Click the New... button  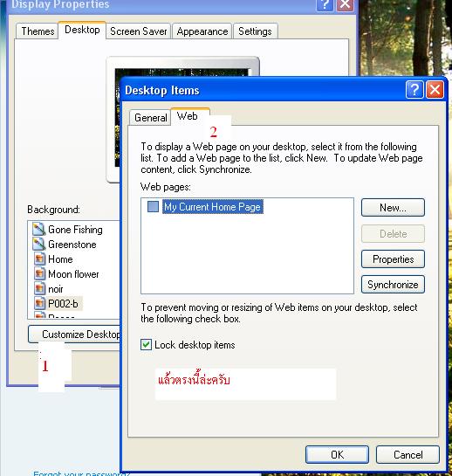coord(393,208)
